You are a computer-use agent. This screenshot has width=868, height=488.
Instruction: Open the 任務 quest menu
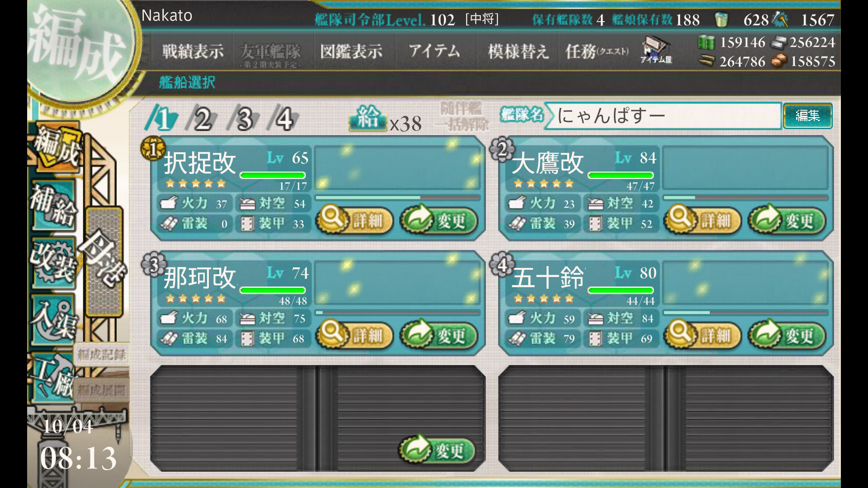(x=597, y=52)
